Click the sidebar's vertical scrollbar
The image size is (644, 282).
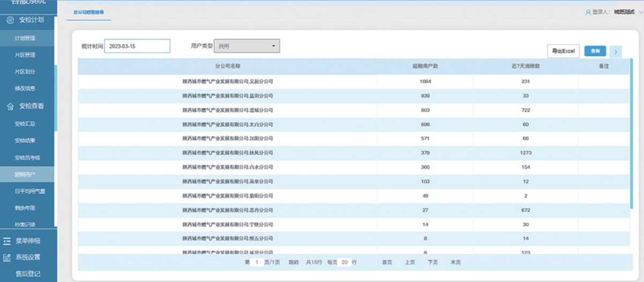point(56,99)
